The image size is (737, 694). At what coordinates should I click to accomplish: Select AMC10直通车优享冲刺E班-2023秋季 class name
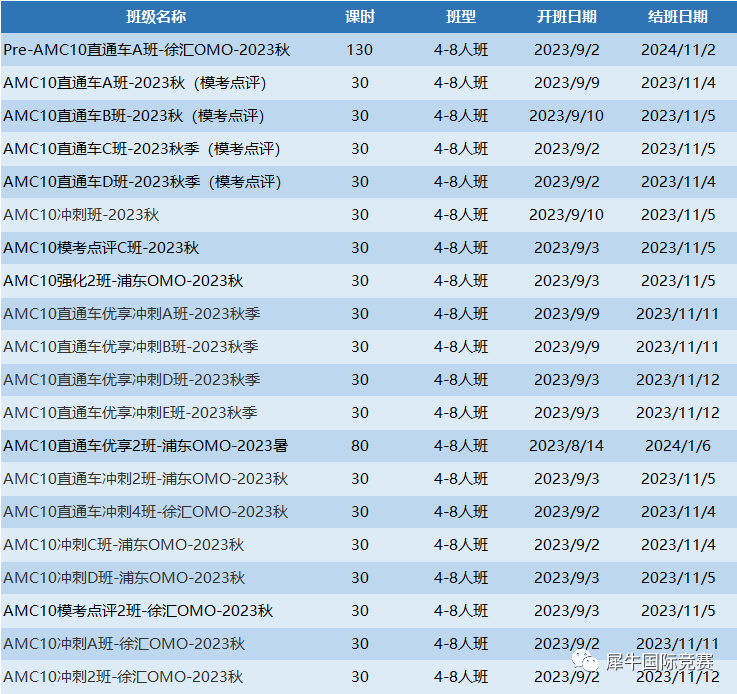pos(130,413)
